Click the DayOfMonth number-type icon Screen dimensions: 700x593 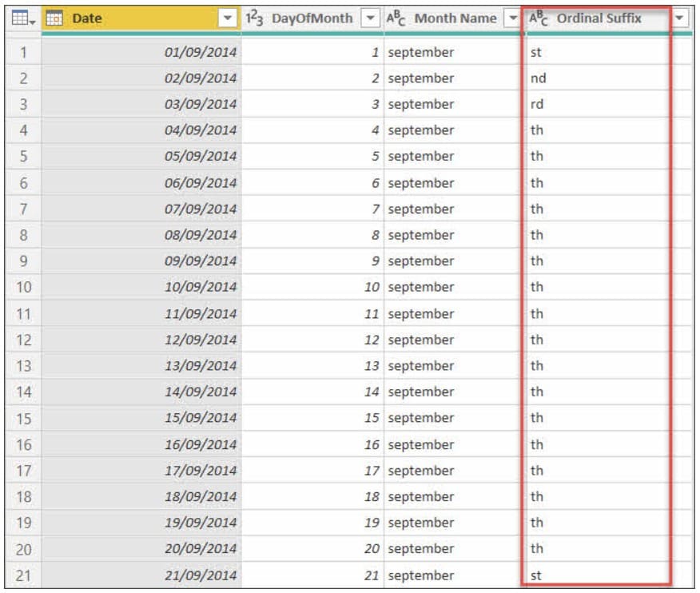point(254,18)
